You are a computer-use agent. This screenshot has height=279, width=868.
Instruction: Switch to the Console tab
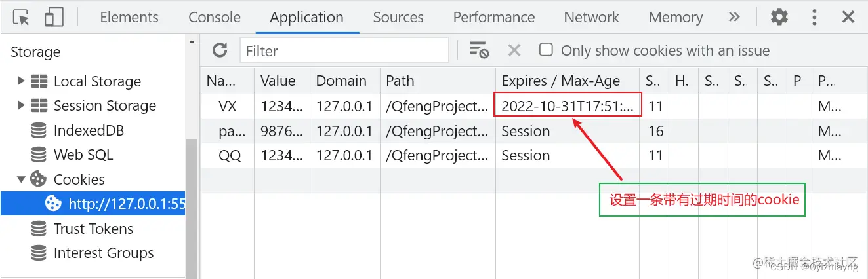pos(214,17)
